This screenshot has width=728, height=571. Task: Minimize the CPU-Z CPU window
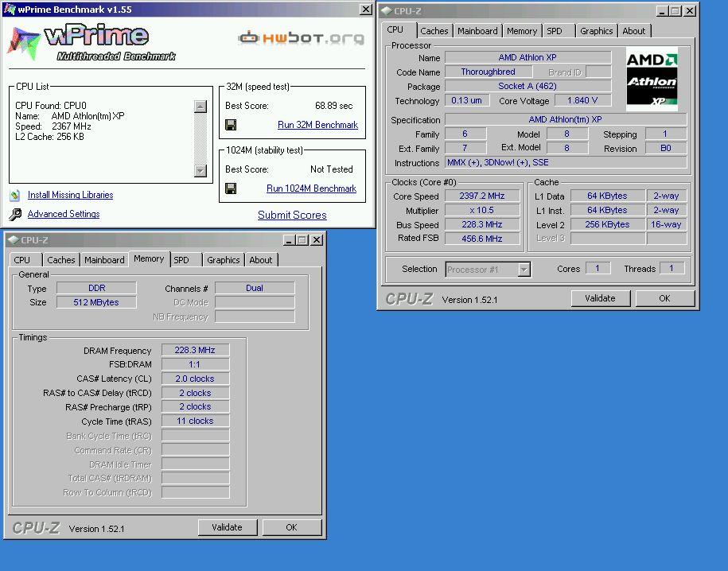[x=662, y=10]
